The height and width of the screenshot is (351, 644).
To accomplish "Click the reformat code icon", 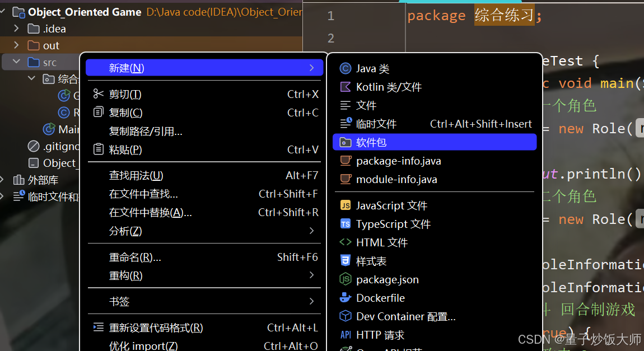I will coord(99,327).
